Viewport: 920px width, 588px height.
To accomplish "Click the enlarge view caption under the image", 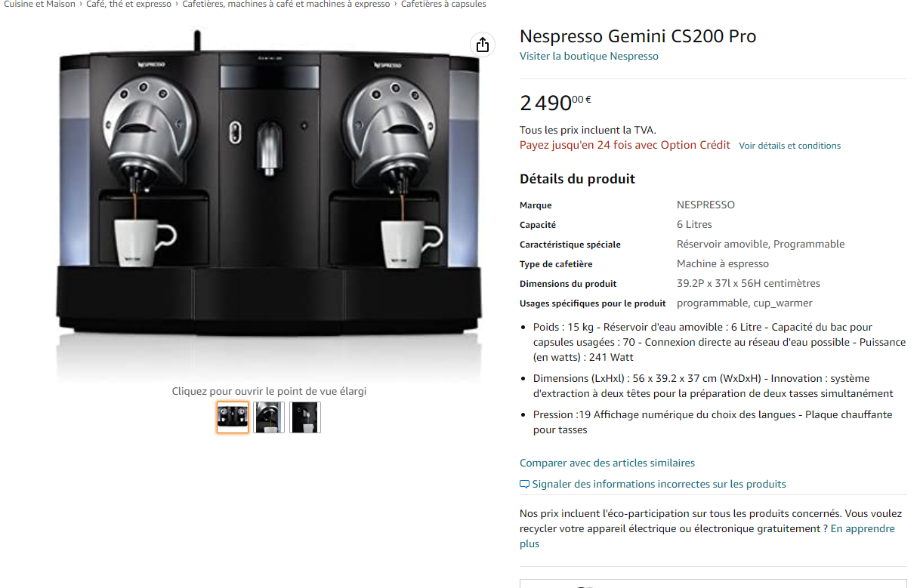I will click(x=268, y=392).
